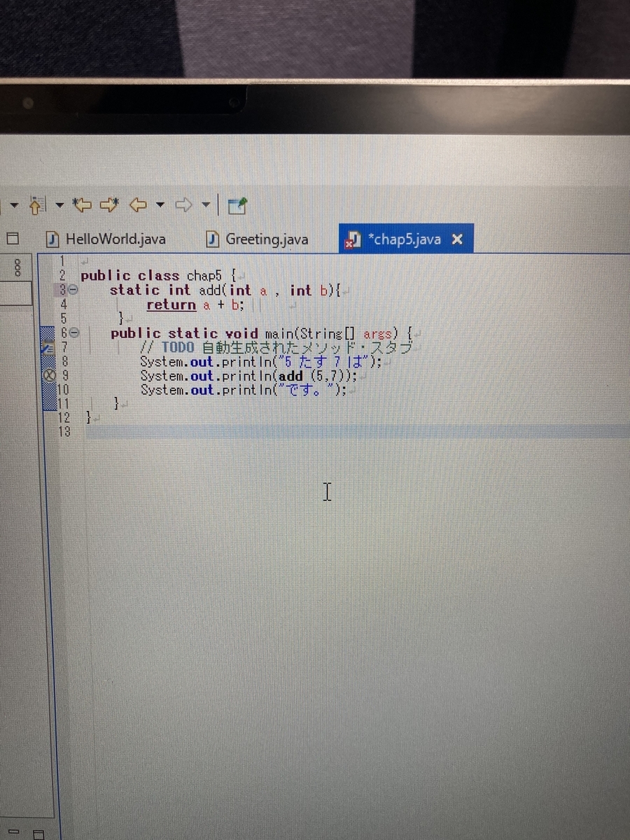Viewport: 630px width, 840px height.
Task: Click the 'return a + b;' line
Action: coord(195,304)
